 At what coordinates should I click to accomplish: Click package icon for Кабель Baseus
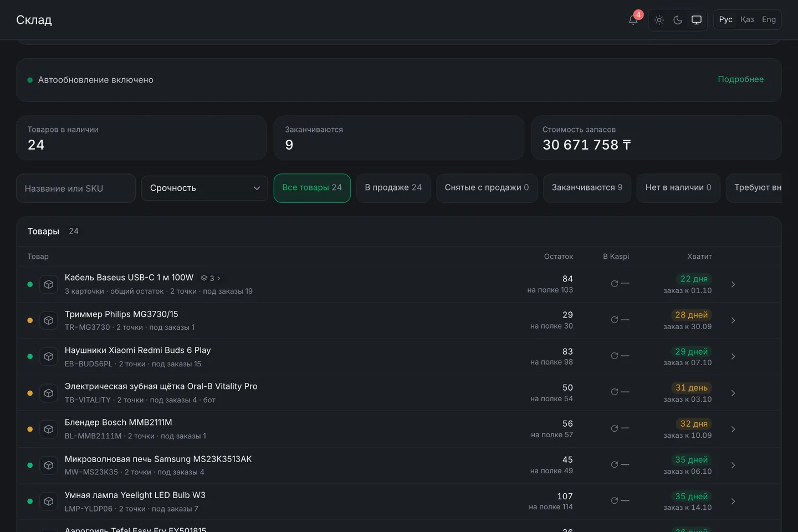click(49, 284)
